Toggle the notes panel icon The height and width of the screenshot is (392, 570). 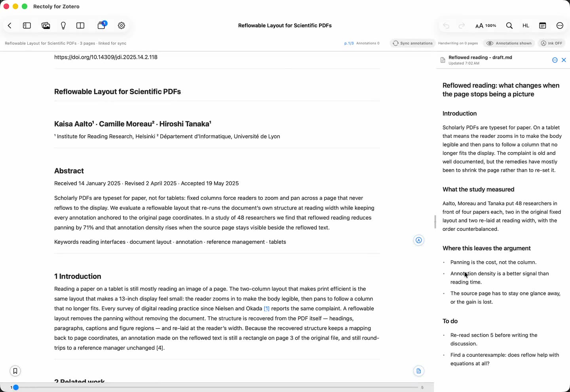coord(543,26)
